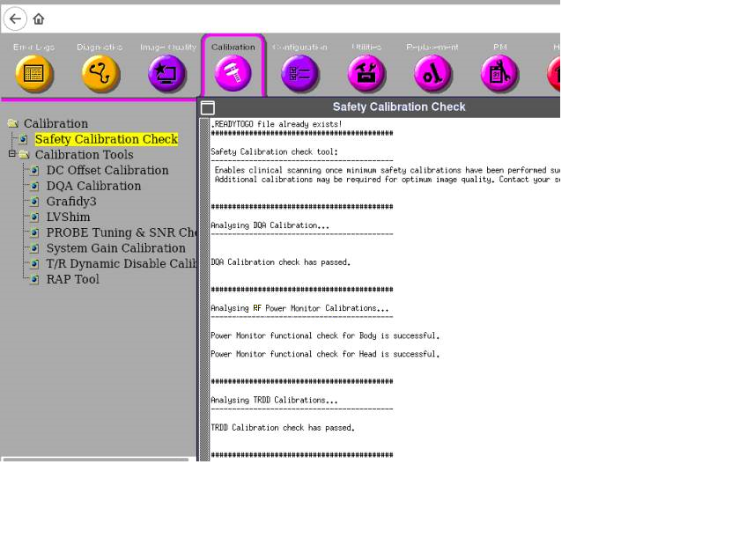Click the Replacement wrench icon
Screen dimensions: 739x560
point(432,76)
